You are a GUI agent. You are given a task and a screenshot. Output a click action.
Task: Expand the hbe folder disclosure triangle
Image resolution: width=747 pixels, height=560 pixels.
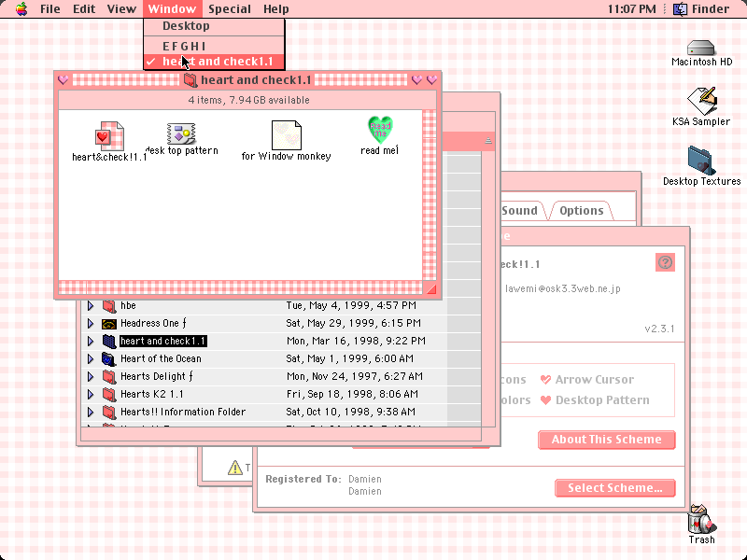click(x=91, y=306)
